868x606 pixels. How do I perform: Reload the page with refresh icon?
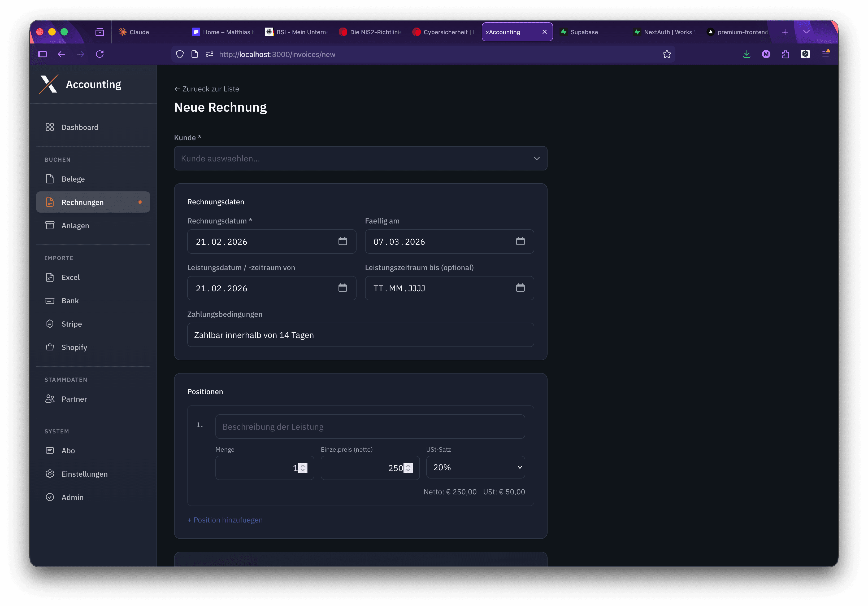[x=100, y=54]
